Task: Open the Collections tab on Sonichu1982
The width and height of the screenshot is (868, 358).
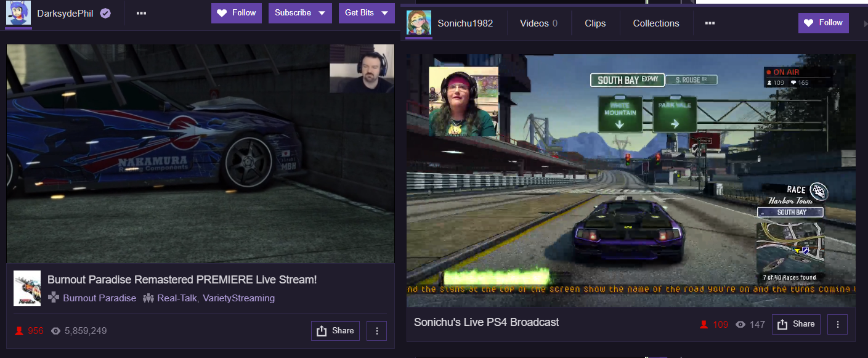Action: [656, 23]
